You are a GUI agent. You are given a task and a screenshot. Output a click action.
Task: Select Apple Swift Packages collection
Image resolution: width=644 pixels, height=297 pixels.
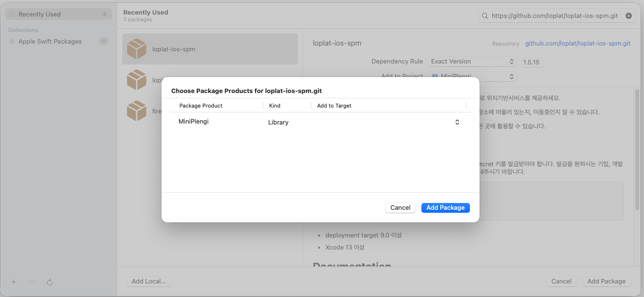50,41
